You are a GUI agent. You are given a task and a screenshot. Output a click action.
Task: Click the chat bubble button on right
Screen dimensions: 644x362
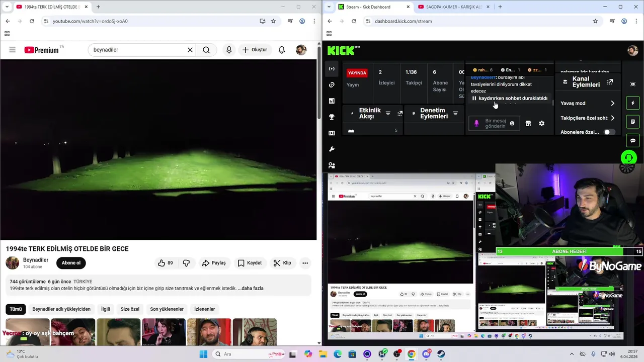point(633,140)
